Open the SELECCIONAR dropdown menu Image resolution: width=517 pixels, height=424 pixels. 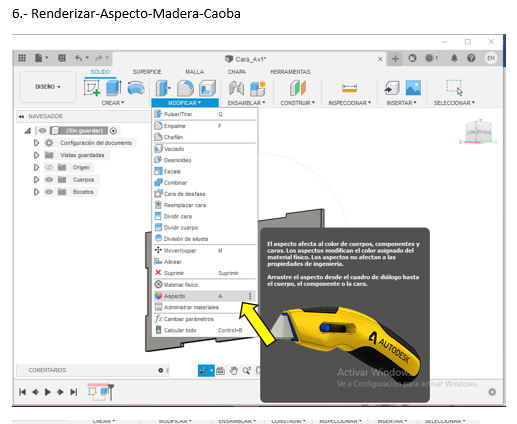pyautogui.click(x=454, y=103)
